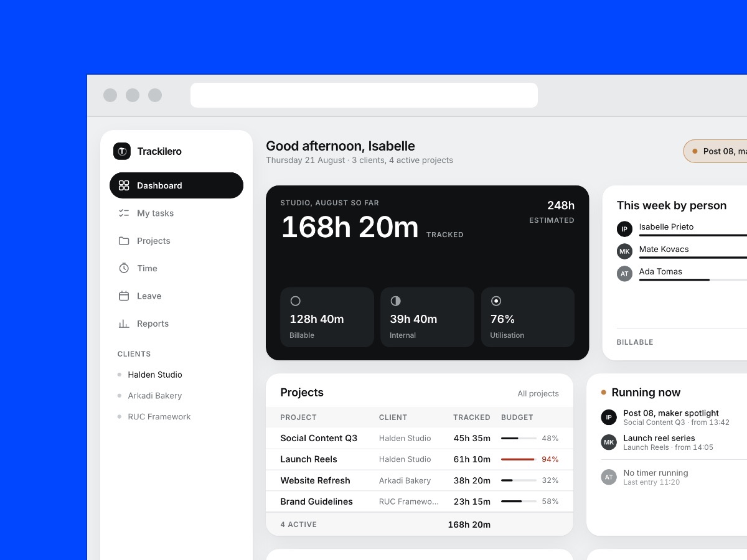Click the 248h estimated figure

tap(561, 205)
